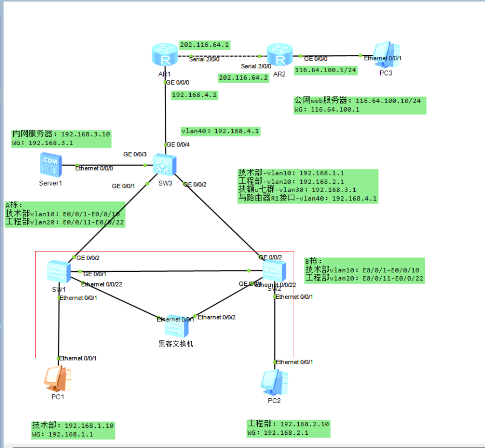Click the Ethernet 0/0/1 label just below SW2
Viewport: 485px width, 448px height.
[x=294, y=297]
